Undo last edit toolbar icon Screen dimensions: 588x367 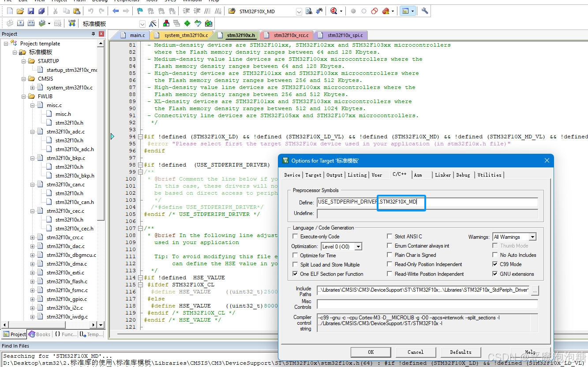click(x=90, y=11)
